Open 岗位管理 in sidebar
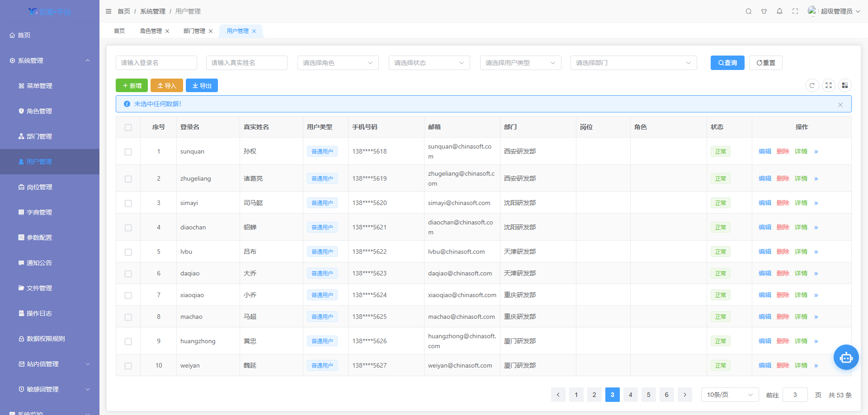 (x=50, y=187)
